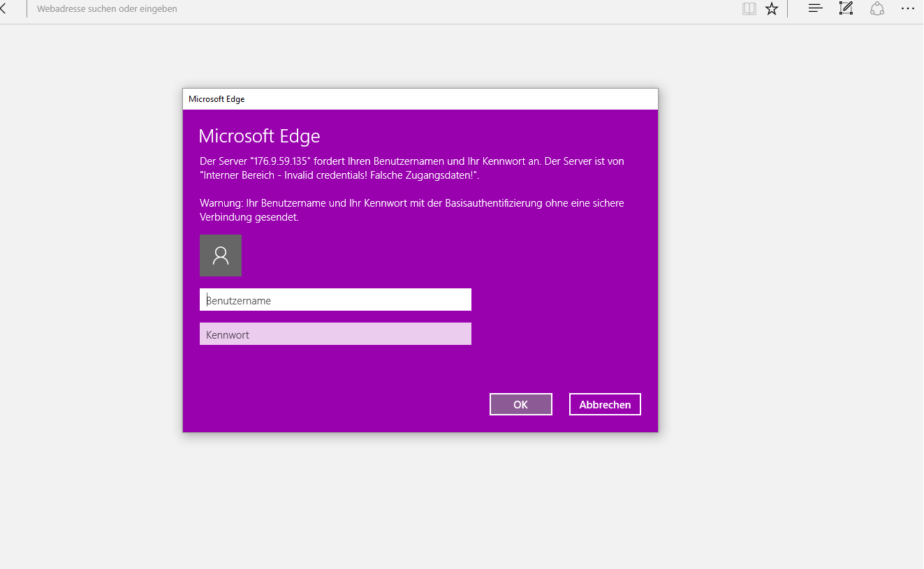The width and height of the screenshot is (924, 569).
Task: Open the Hub three-lines icon
Action: click(815, 8)
